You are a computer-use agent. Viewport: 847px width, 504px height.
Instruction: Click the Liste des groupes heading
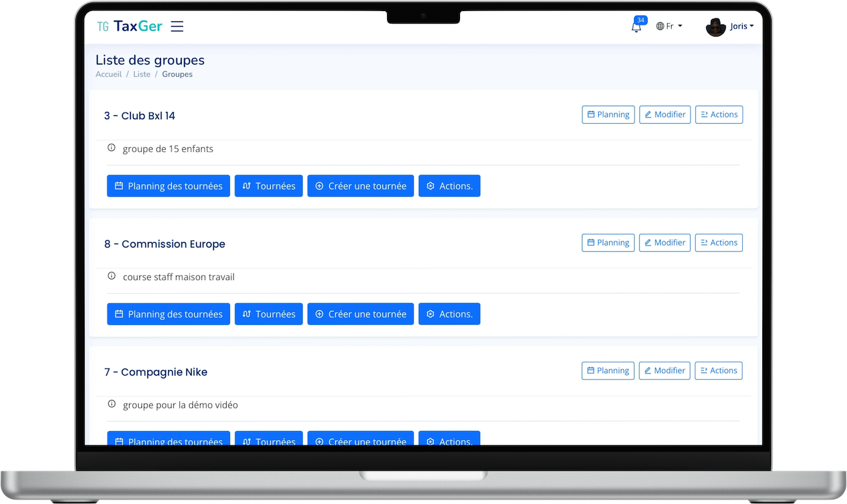pyautogui.click(x=150, y=60)
